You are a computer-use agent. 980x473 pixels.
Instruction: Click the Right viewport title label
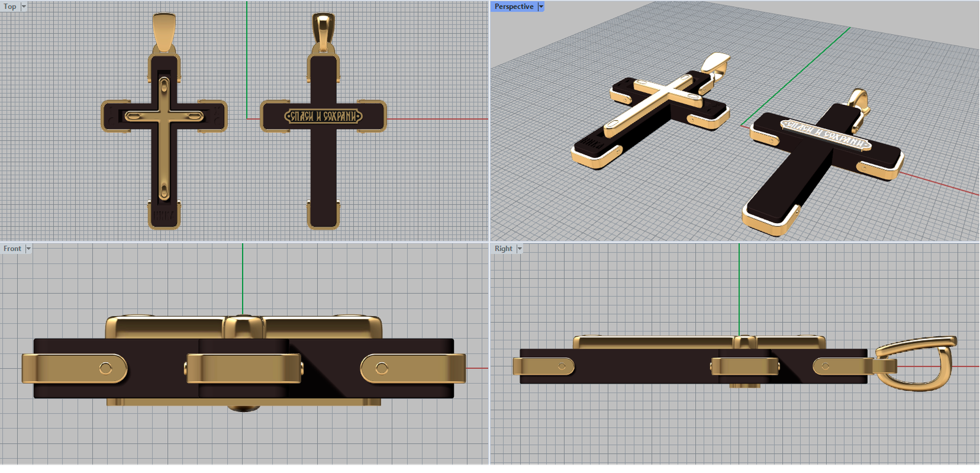pos(503,249)
